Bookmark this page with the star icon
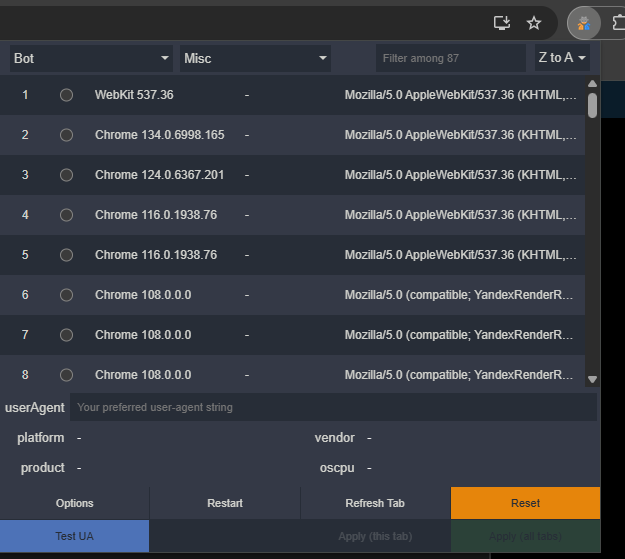 534,23
